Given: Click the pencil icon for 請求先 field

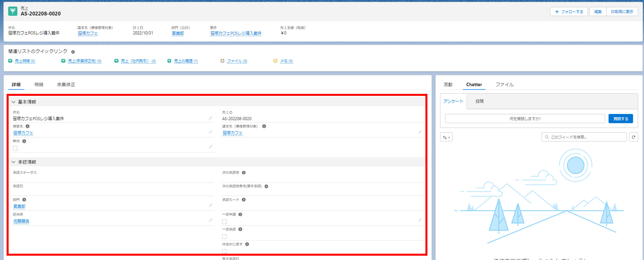Looking at the screenshot, I should point(420,132).
